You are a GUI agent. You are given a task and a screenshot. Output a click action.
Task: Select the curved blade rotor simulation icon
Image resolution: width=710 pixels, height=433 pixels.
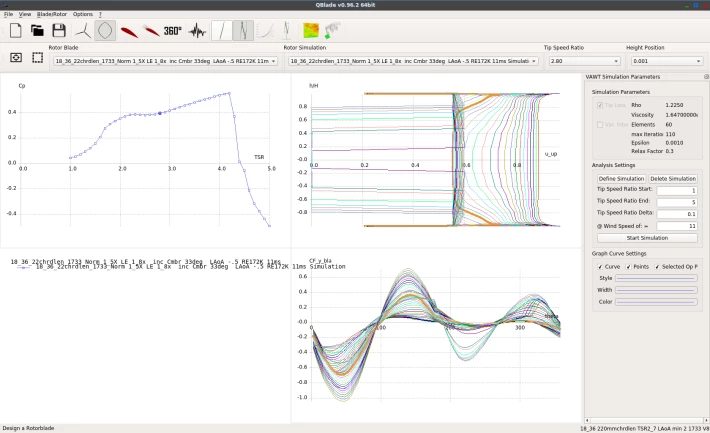pos(243,31)
